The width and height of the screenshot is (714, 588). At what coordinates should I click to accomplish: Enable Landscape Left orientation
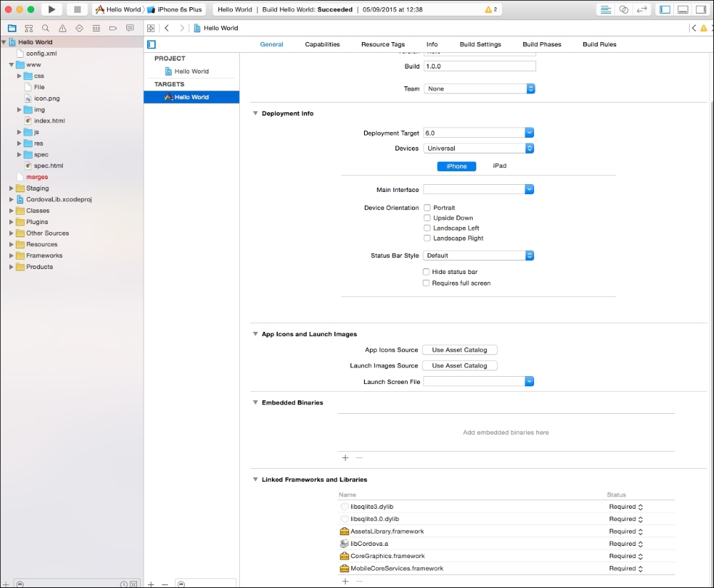(x=427, y=228)
